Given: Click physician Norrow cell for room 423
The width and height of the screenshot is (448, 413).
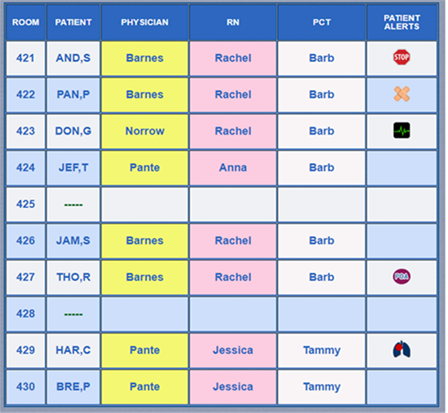Looking at the screenshot, I should click(145, 131).
